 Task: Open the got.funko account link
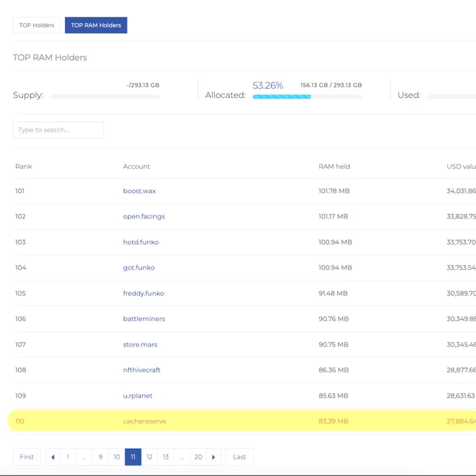pos(139,267)
